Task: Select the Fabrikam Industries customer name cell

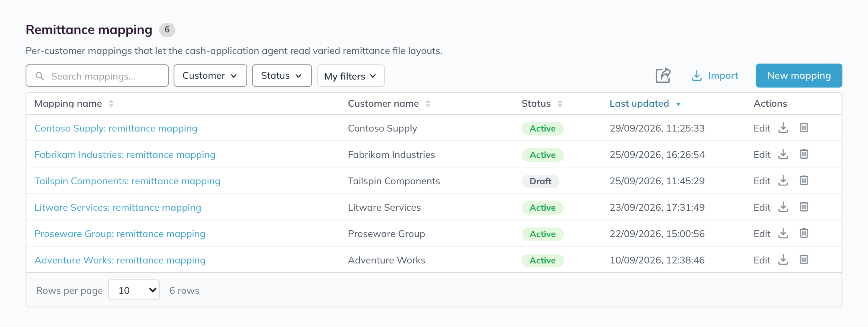Action: 391,155
